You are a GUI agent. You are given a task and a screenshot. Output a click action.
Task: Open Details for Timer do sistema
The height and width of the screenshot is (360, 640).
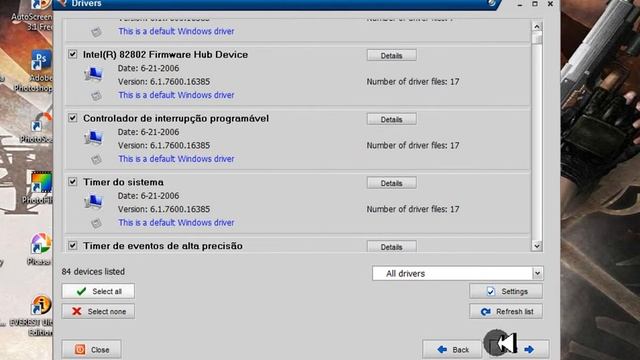pos(391,183)
